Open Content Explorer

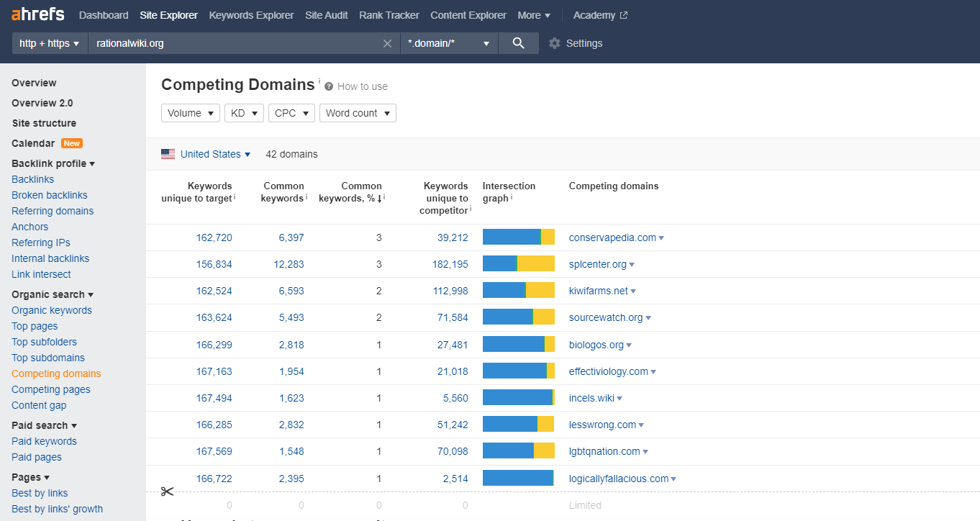point(468,15)
